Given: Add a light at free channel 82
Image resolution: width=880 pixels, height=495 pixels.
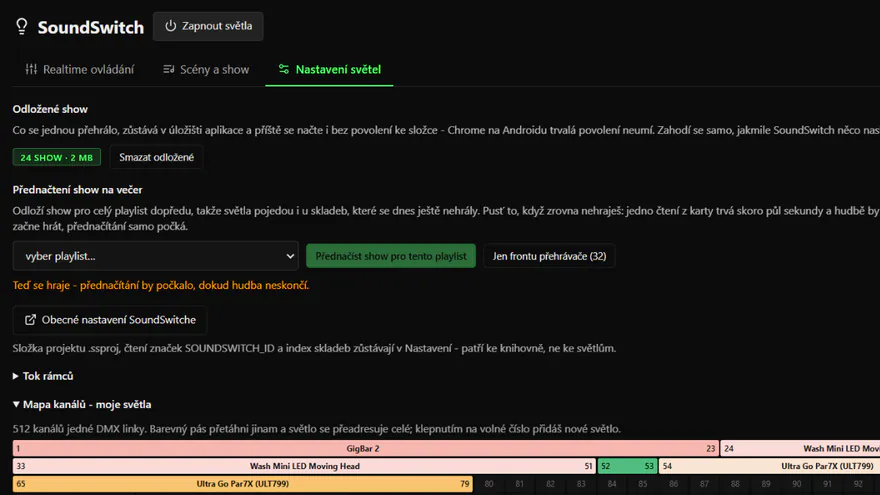Looking at the screenshot, I should point(551,484).
